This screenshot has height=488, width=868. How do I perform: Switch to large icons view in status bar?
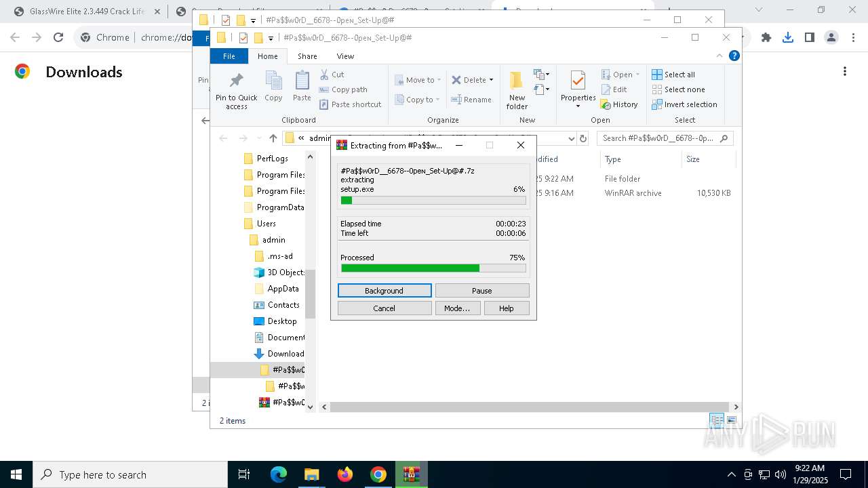tap(731, 420)
